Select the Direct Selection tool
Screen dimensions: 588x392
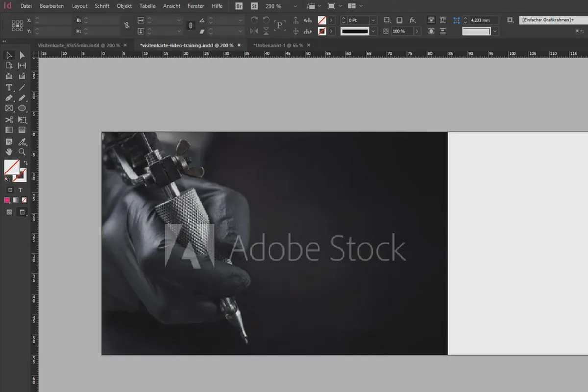(22, 55)
